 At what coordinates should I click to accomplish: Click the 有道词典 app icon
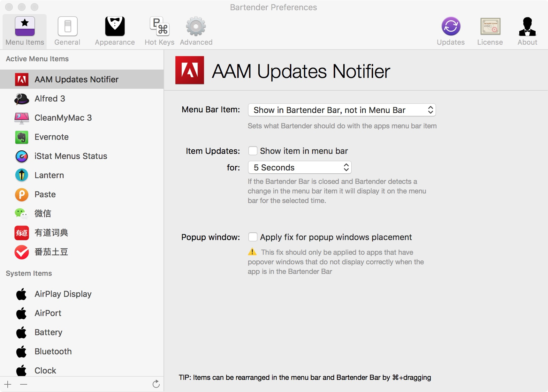click(22, 233)
